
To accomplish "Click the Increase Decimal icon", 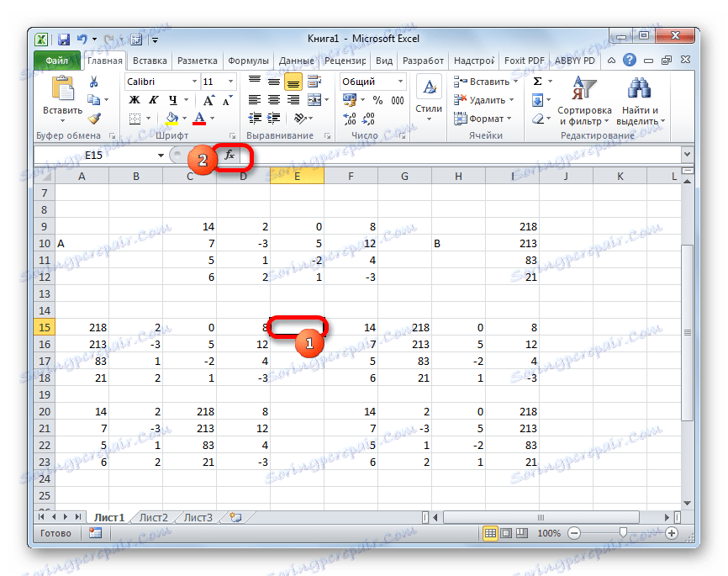I will [349, 119].
